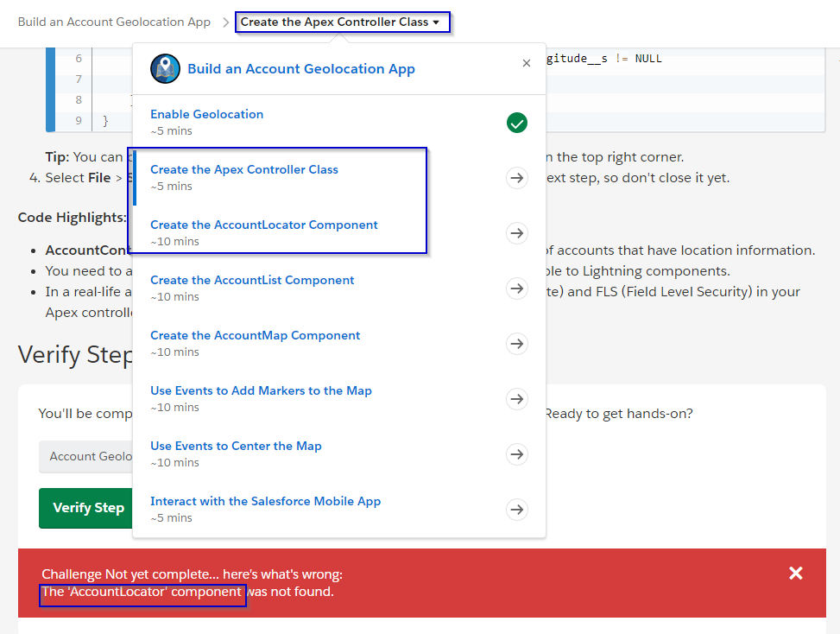This screenshot has width=840, height=634.
Task: Click the project map badge icon in popup header
Action: click(x=164, y=68)
